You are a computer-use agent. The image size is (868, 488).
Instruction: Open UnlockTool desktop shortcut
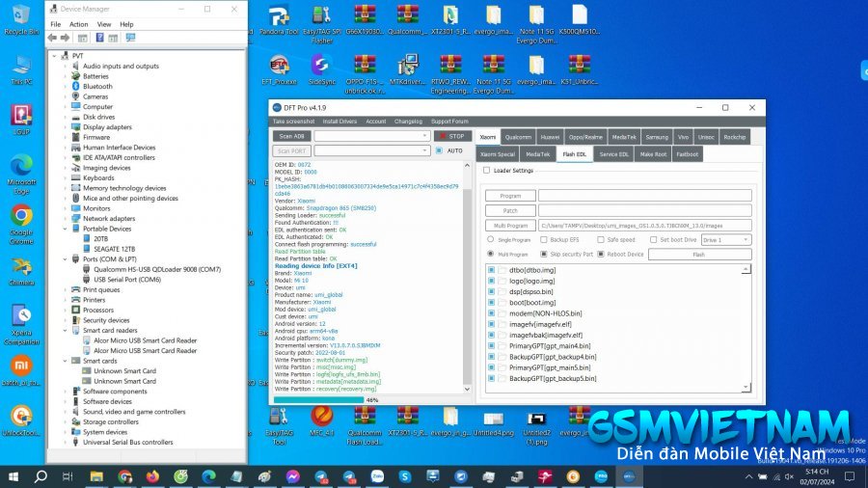[21, 421]
